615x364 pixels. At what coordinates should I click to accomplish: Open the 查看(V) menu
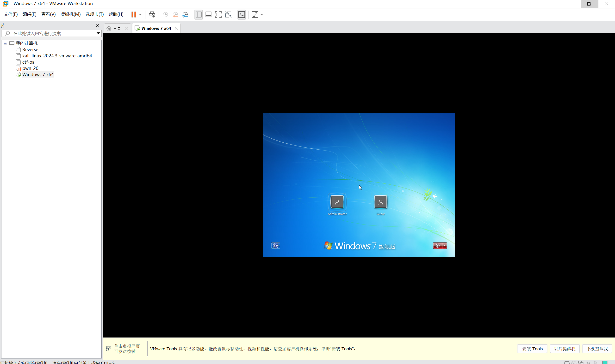click(48, 14)
